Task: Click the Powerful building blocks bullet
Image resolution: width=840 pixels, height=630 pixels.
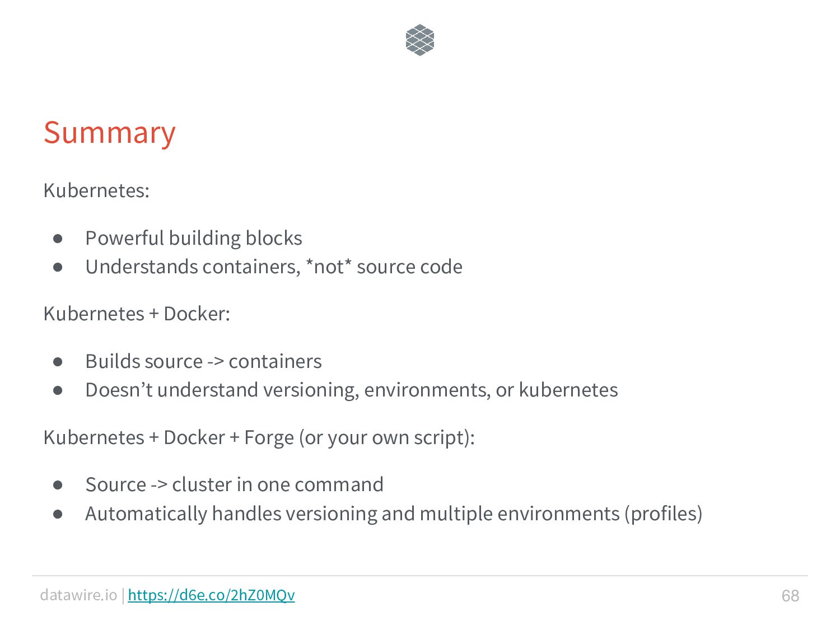Action: 194,239
